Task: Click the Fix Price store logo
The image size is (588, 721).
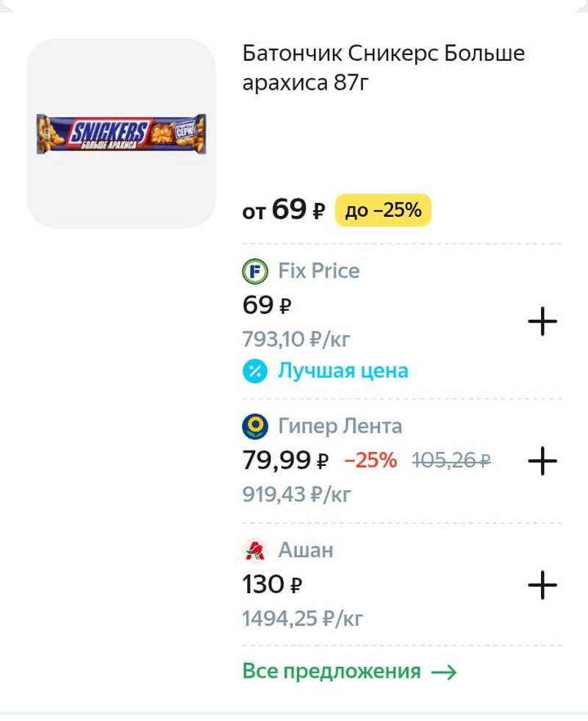Action: click(255, 271)
